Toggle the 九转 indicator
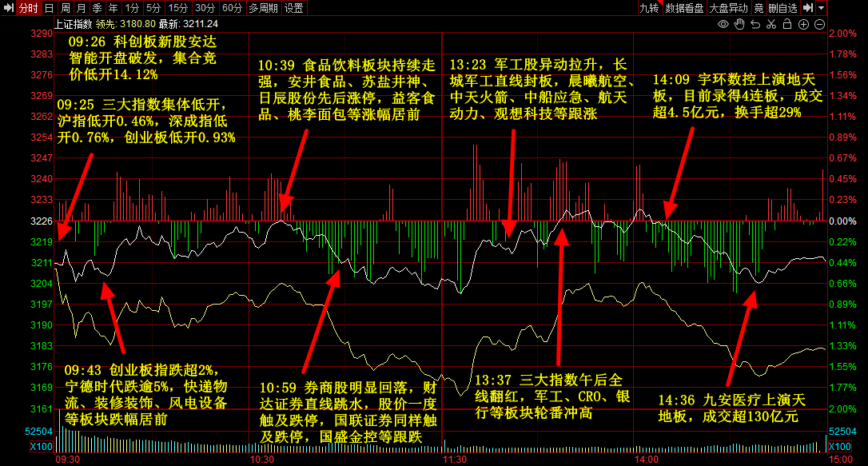Viewport: 868px width, 466px height. tap(649, 8)
